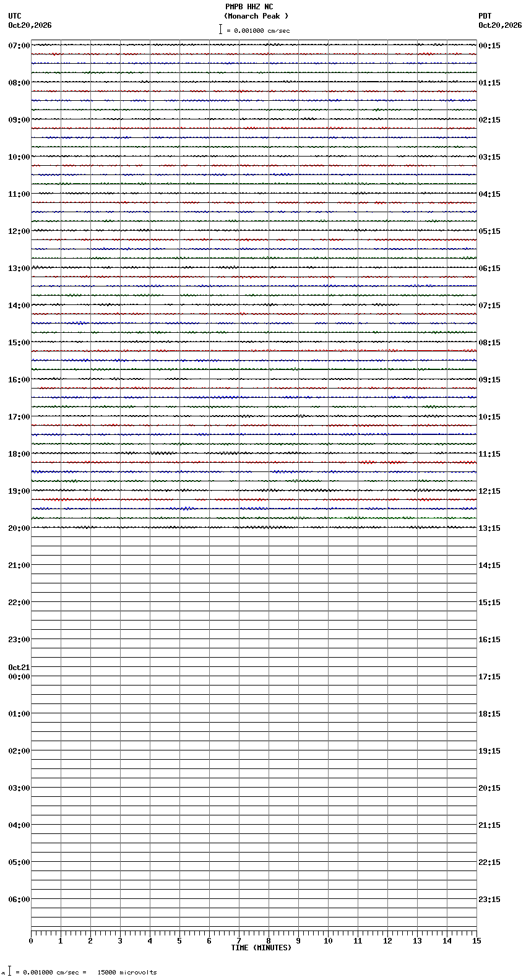Click the 09:15 PDT time label
Screen dimensions: 526x980
click(x=489, y=380)
